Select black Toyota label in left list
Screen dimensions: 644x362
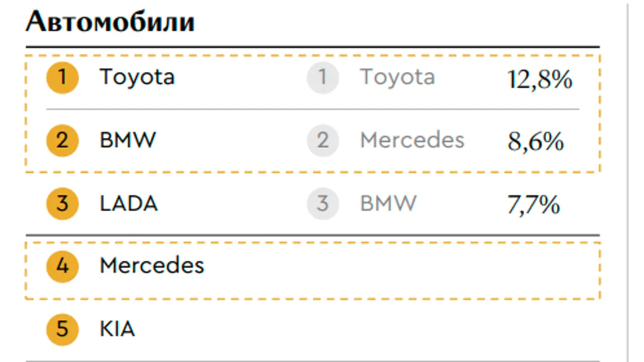click(x=137, y=77)
